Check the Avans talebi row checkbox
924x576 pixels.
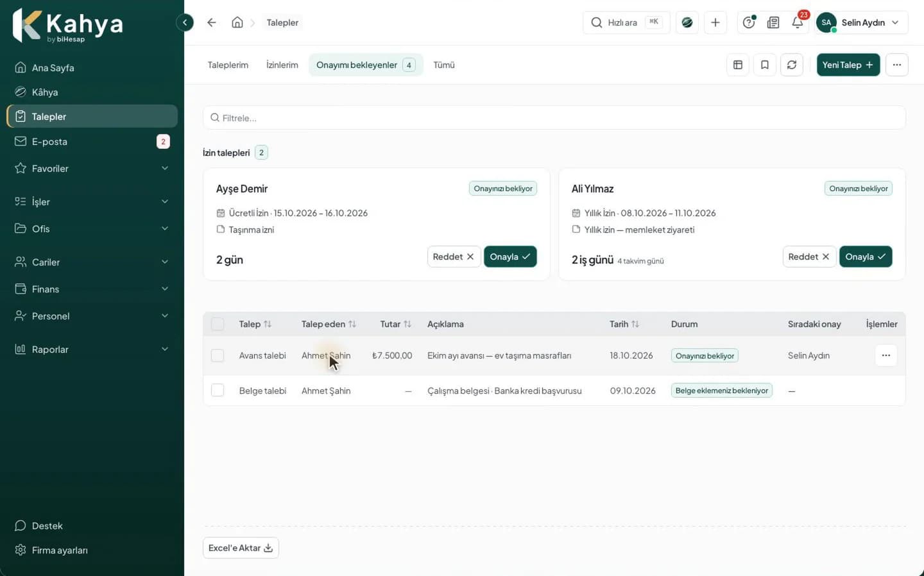218,355
